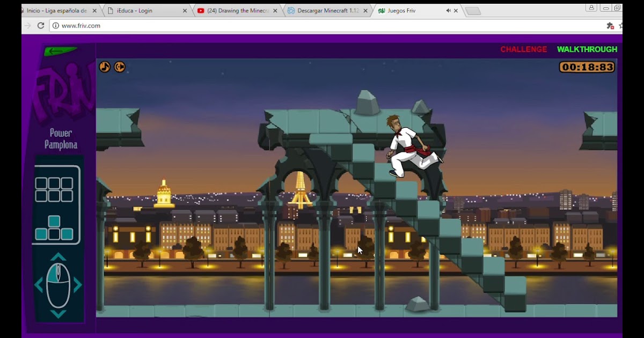The width and height of the screenshot is (644, 338).
Task: Click the up arrow above the mouse diagram
Action: tap(58, 257)
